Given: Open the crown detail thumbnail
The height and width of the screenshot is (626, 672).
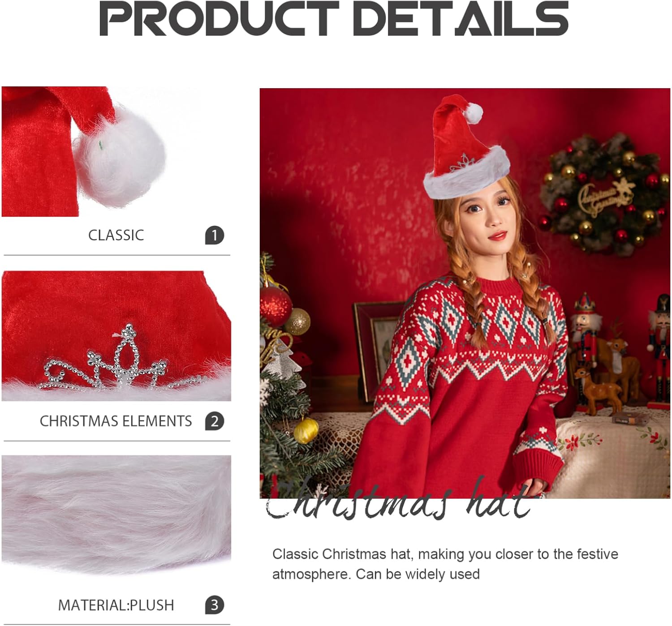Looking at the screenshot, I should pos(116,336).
